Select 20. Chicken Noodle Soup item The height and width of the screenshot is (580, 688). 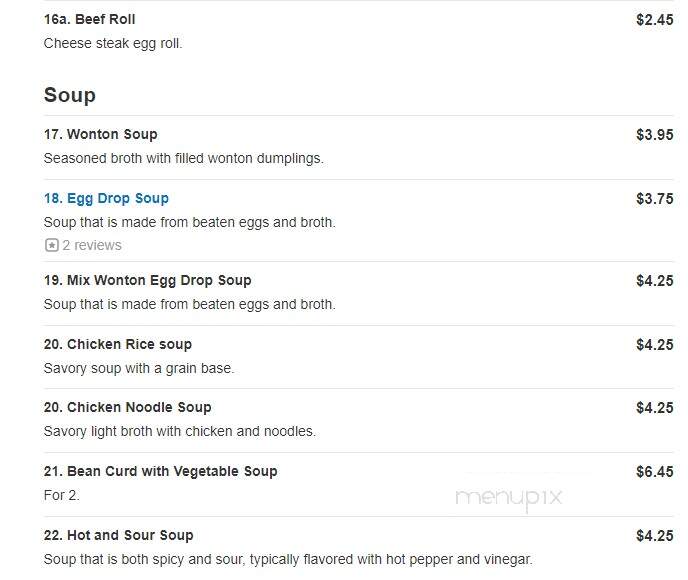[127, 408]
